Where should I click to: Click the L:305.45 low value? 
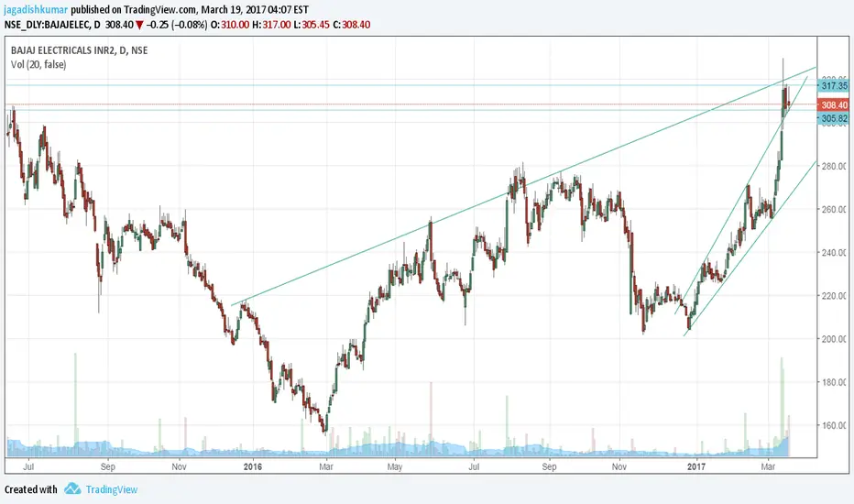pyautogui.click(x=312, y=25)
